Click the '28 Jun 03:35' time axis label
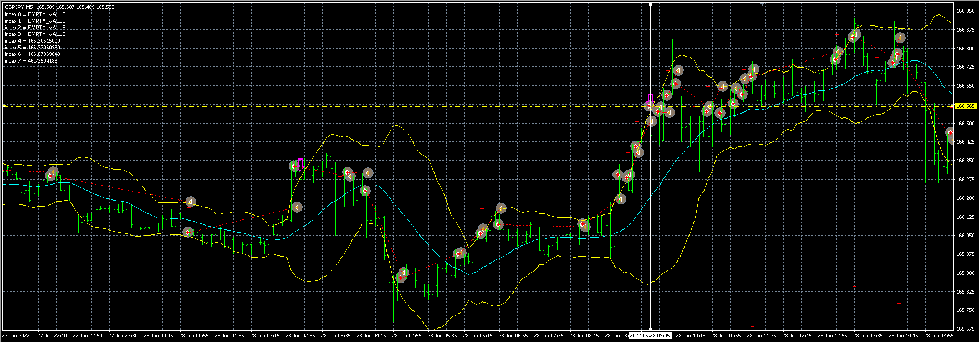Viewport: 980px width, 343px height. coord(336,335)
